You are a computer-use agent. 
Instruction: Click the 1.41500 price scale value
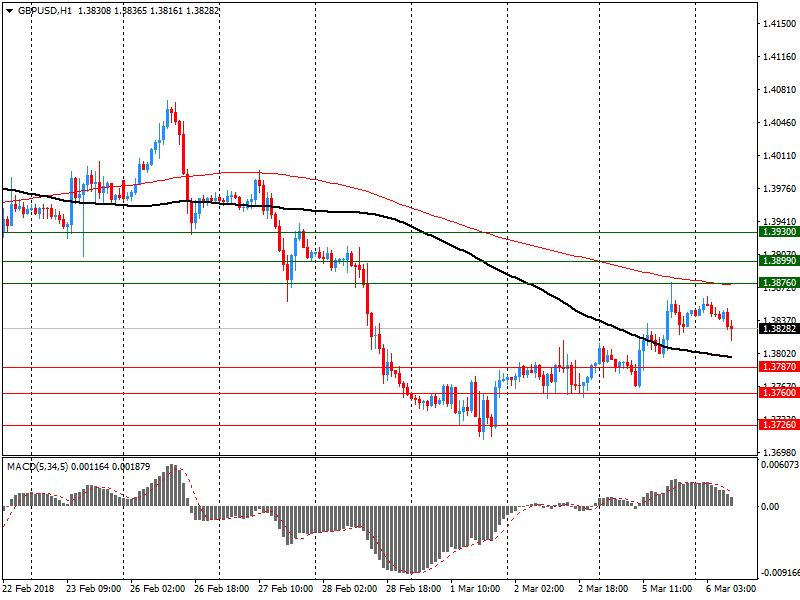pyautogui.click(x=779, y=23)
